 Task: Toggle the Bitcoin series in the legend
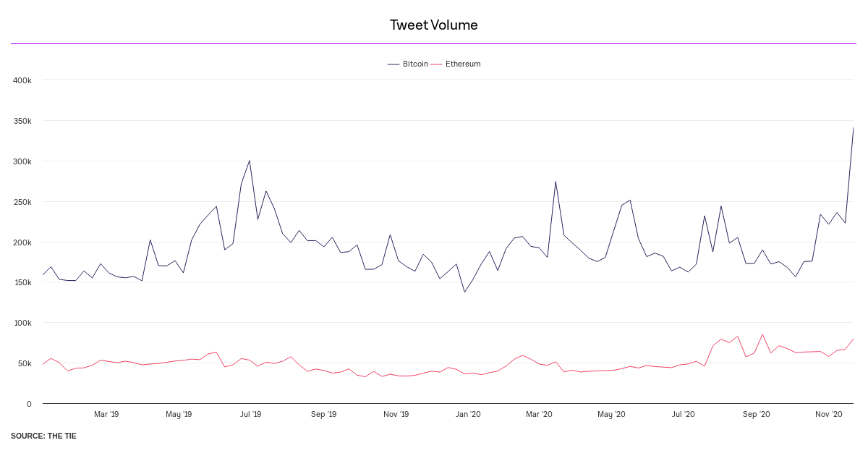coord(415,64)
